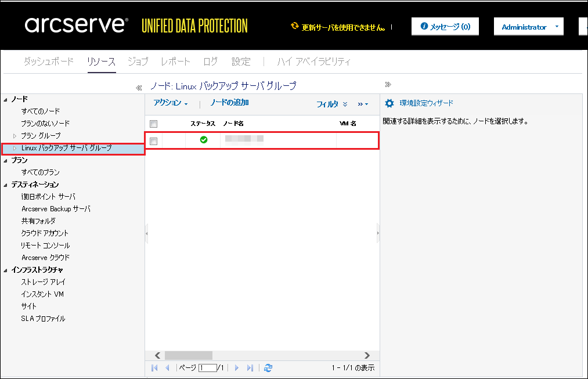Screen dimensions: 588x379
Task: Go to last page of node list
Action: [x=250, y=368]
